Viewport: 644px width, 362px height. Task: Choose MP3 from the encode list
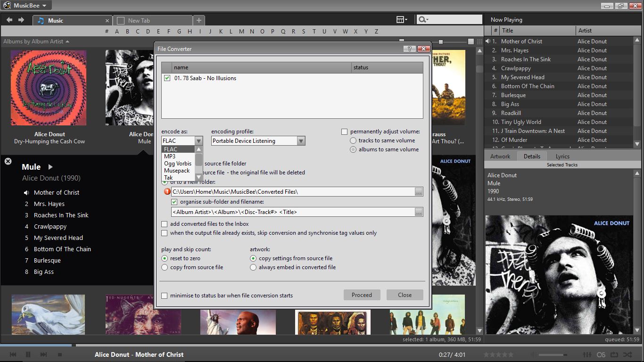coord(178,156)
